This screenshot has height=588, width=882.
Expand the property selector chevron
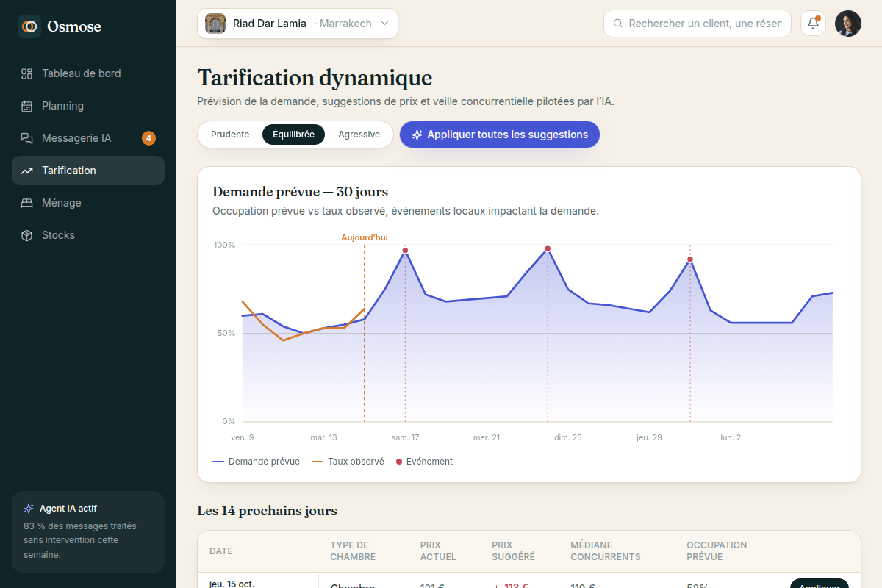[384, 24]
